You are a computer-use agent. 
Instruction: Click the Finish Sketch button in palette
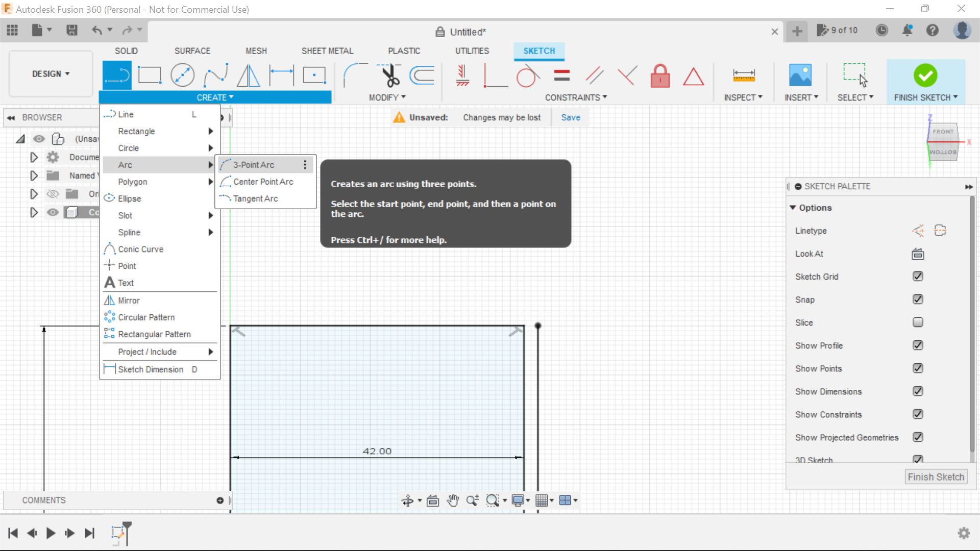tap(936, 477)
